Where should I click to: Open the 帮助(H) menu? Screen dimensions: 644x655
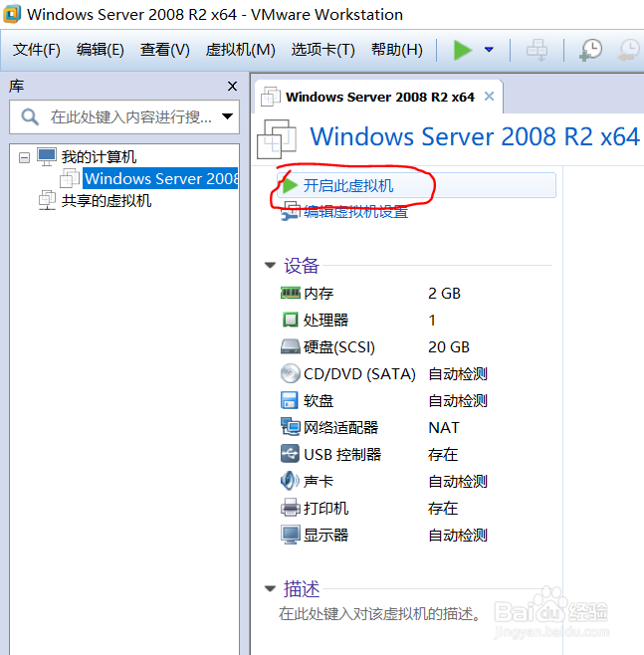tap(397, 50)
